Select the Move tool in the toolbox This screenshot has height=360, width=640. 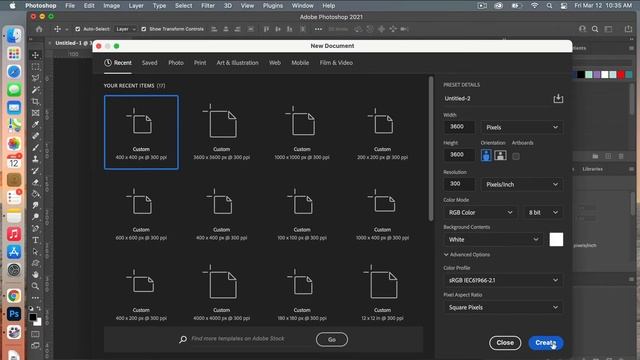tap(36, 55)
